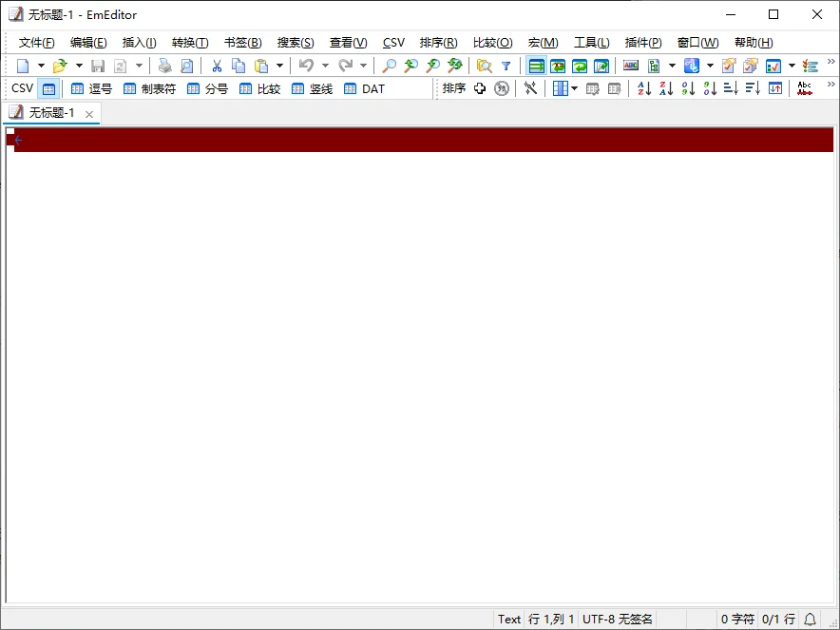Toggle No Wrap mode button
This screenshot has height=630, width=840.
pyautogui.click(x=536, y=66)
